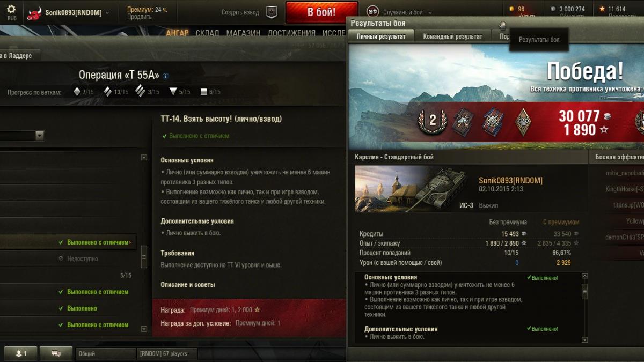Screen dimensions: 644x362
Task: Click the battle conditions scroll down arrow
Action: point(585,339)
